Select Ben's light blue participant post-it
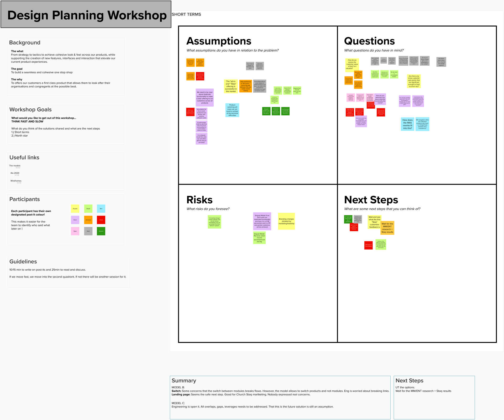Viewport: 504px width, 420px height. [x=101, y=209]
